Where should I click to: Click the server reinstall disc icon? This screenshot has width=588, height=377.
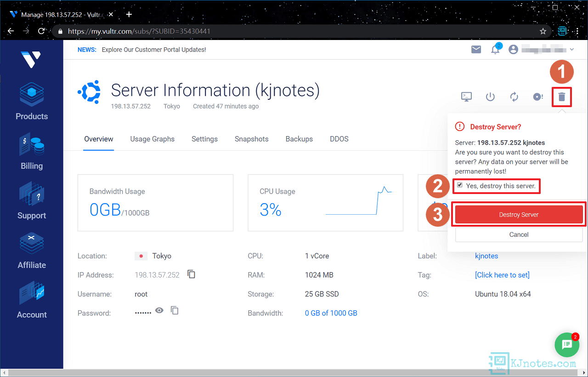point(537,97)
